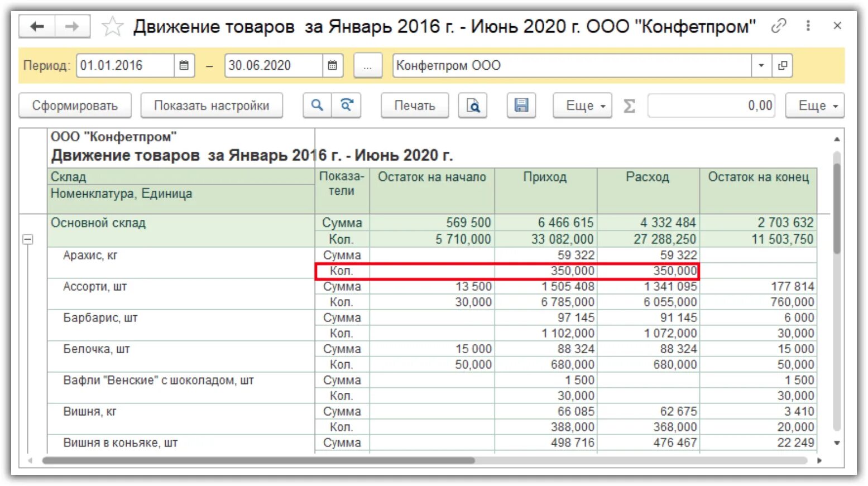The image size is (868, 486).
Task: Save report with the floppy disk icon
Action: point(521,105)
